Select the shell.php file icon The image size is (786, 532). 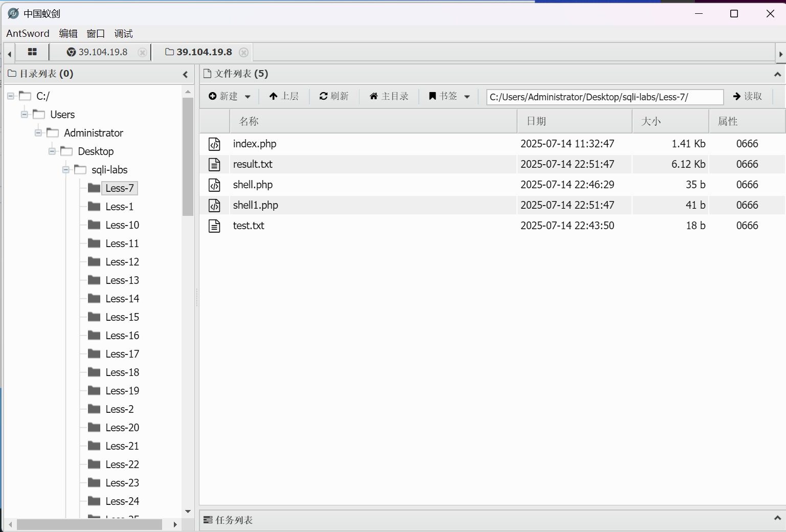(x=214, y=185)
